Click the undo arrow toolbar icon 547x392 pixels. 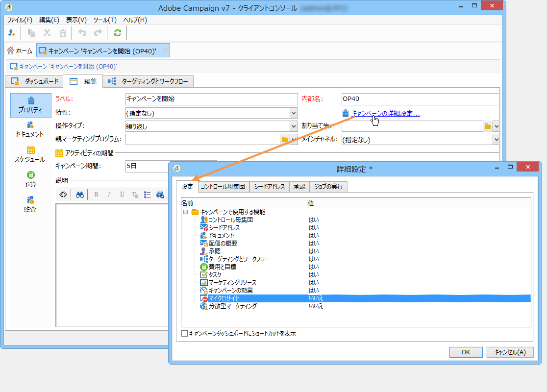coord(82,33)
